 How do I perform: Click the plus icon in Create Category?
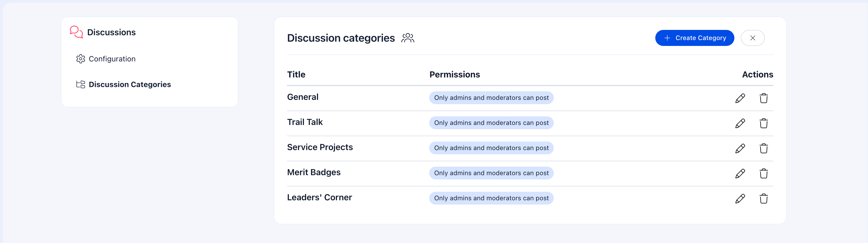(x=668, y=38)
